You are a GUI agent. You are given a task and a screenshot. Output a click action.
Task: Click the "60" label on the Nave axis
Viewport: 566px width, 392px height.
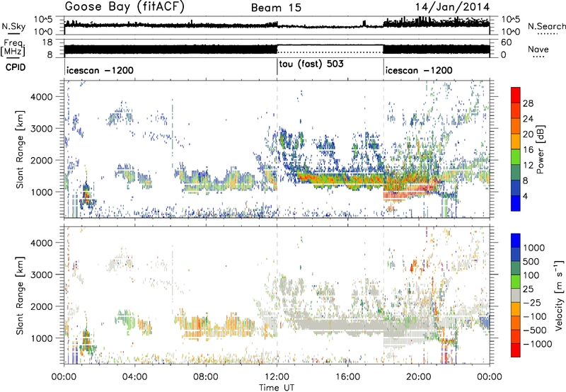point(507,42)
